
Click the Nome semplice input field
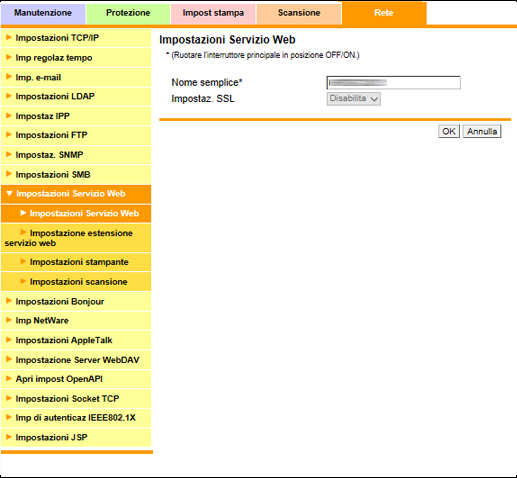point(394,83)
